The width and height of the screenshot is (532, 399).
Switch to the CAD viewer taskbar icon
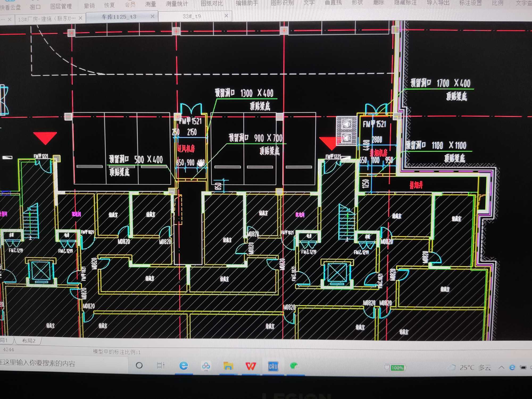coord(273,367)
